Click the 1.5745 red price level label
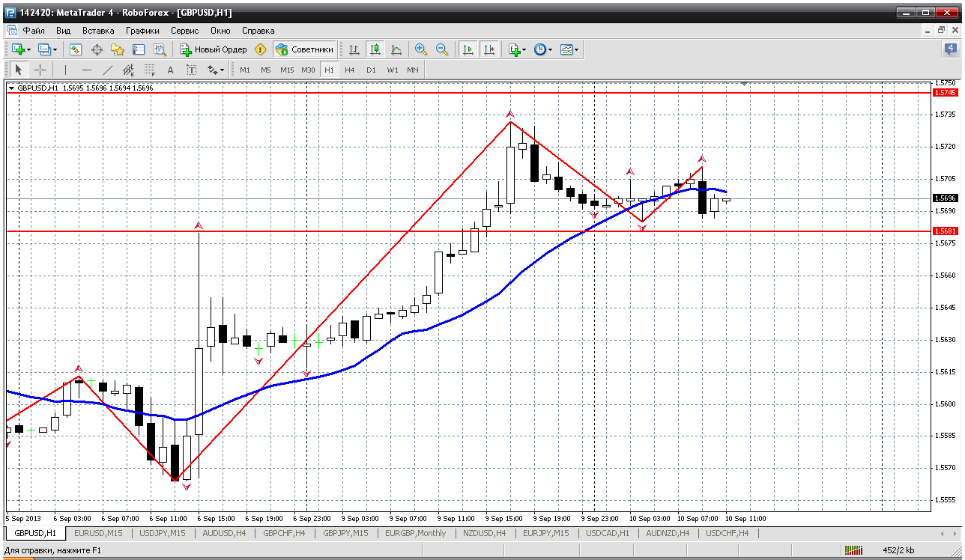Image resolution: width=965 pixels, height=560 pixels. pyautogui.click(x=946, y=92)
